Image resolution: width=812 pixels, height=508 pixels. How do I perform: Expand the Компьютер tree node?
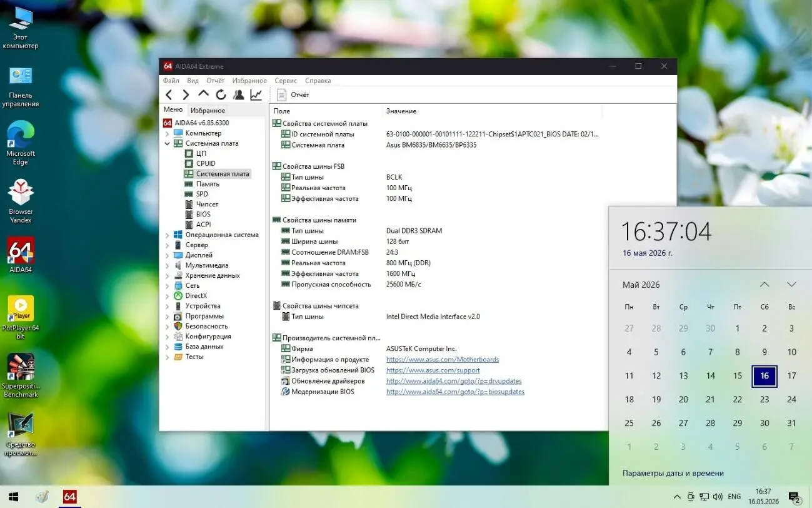coord(167,133)
